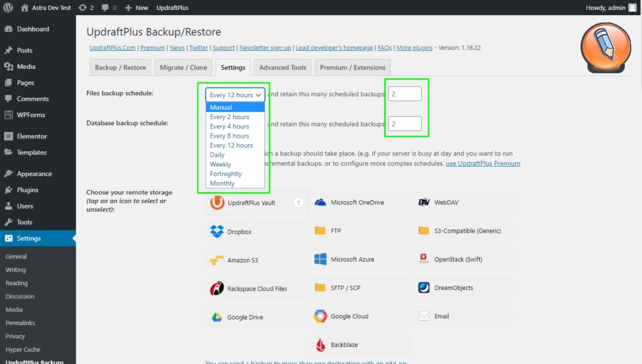Open the Files backup schedule dropdown
The image size is (642, 364).
click(235, 95)
